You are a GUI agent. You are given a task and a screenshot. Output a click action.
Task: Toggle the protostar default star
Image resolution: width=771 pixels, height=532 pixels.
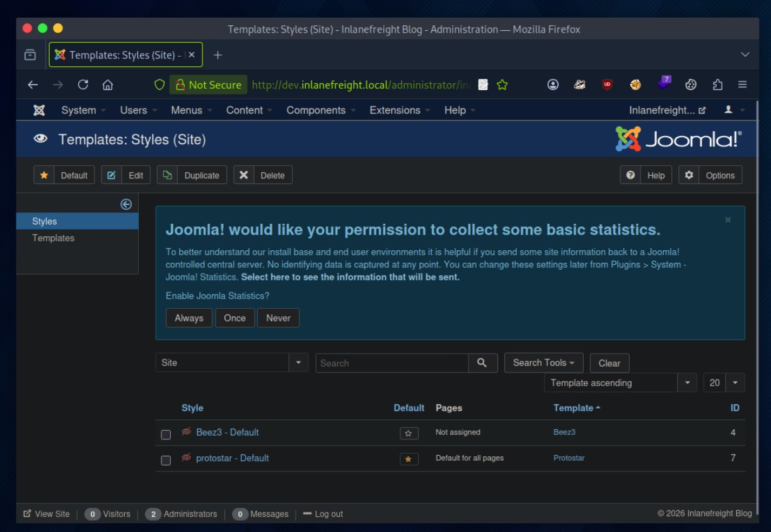tap(409, 459)
